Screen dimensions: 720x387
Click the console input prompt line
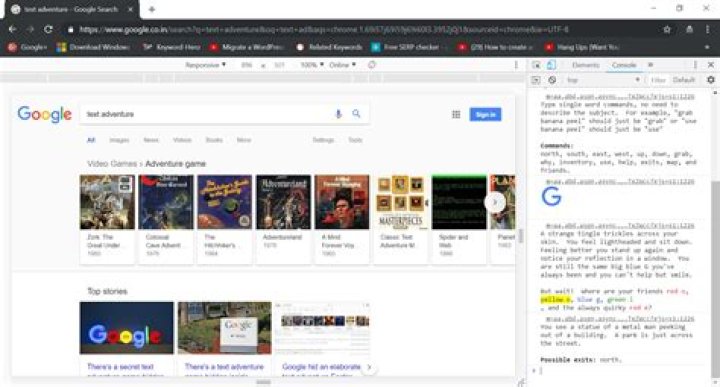coord(620,370)
